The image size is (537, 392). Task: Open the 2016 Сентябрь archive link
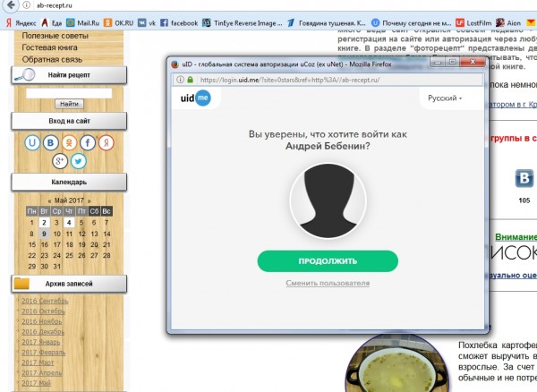pos(45,301)
